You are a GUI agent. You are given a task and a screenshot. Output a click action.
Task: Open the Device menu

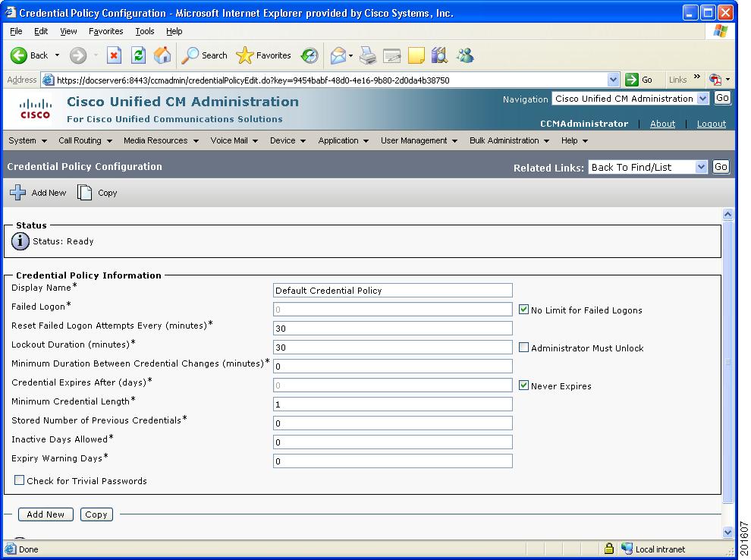(288, 140)
